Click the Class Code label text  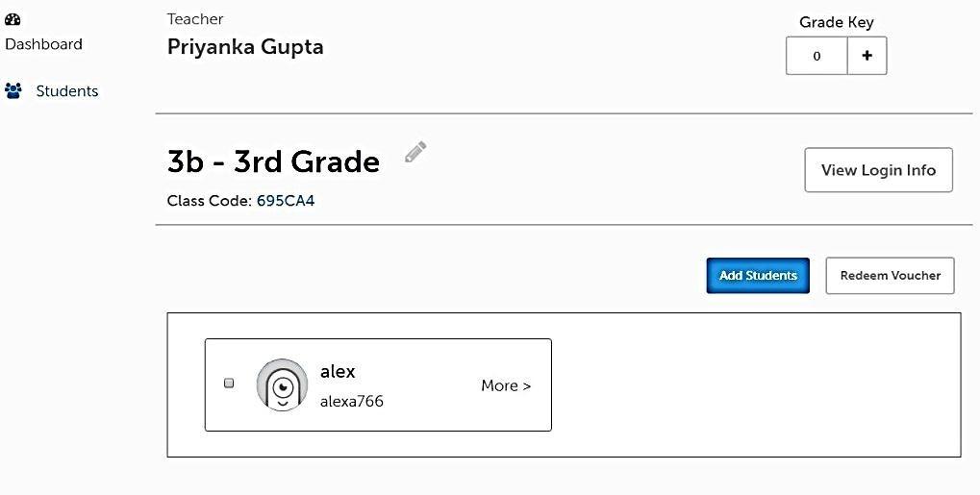click(210, 201)
